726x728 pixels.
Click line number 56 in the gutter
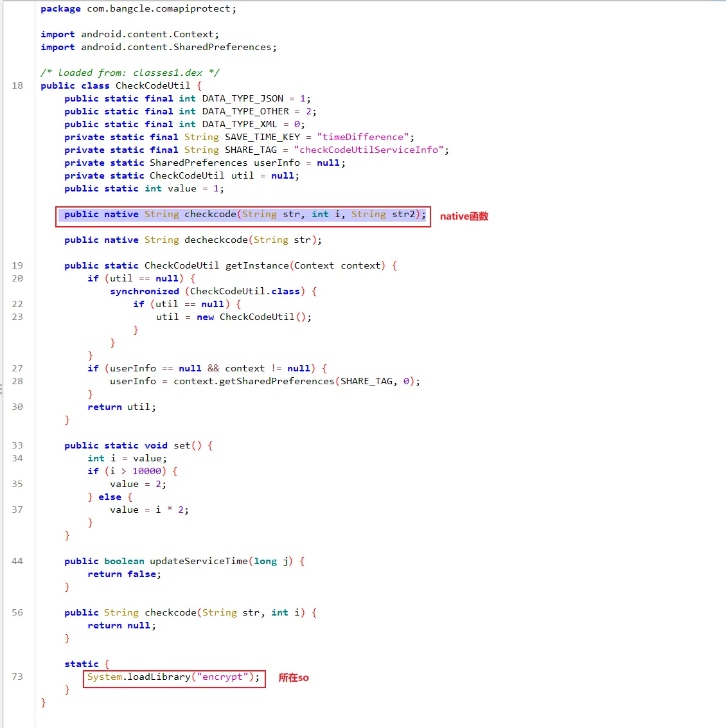click(x=17, y=613)
